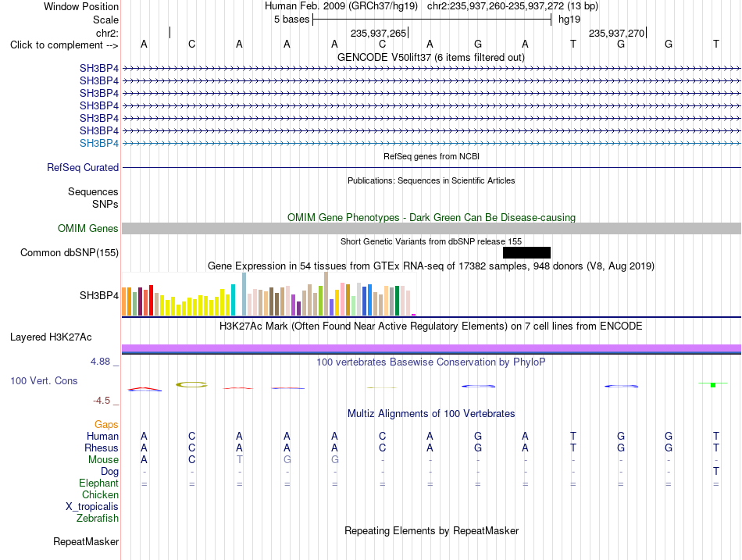Screen dimensions: 742x560
Task: Click the SNPs label under Publications
Action: [105, 204]
